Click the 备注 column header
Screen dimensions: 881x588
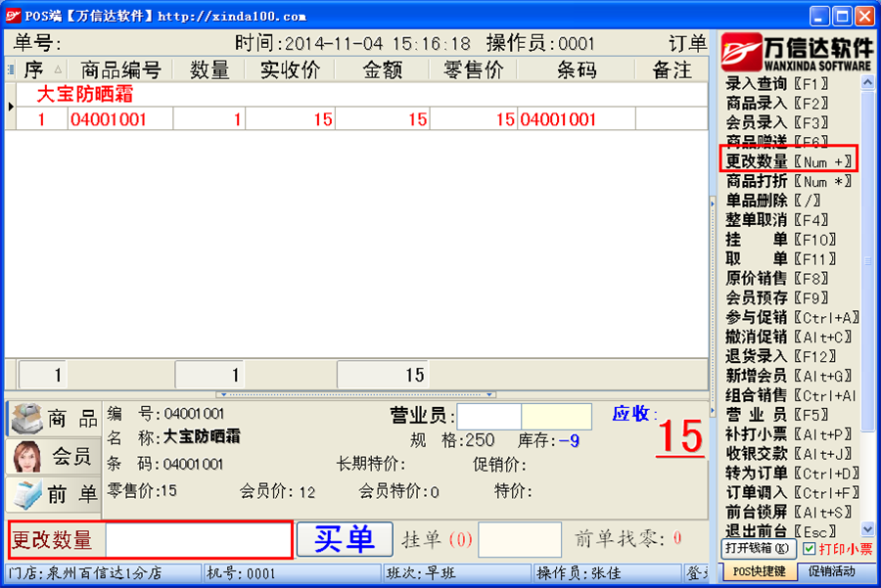point(672,70)
